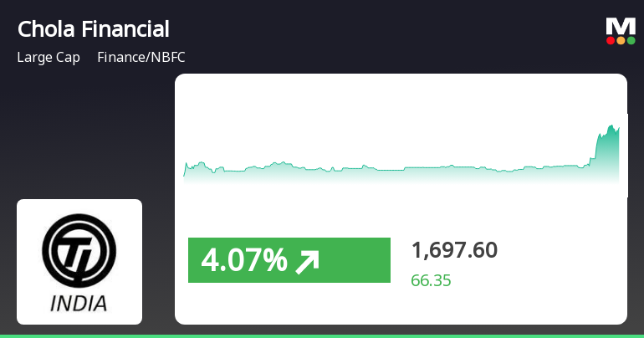Click the INDIA text below the emblem
The image size is (644, 338).
pos(79,303)
